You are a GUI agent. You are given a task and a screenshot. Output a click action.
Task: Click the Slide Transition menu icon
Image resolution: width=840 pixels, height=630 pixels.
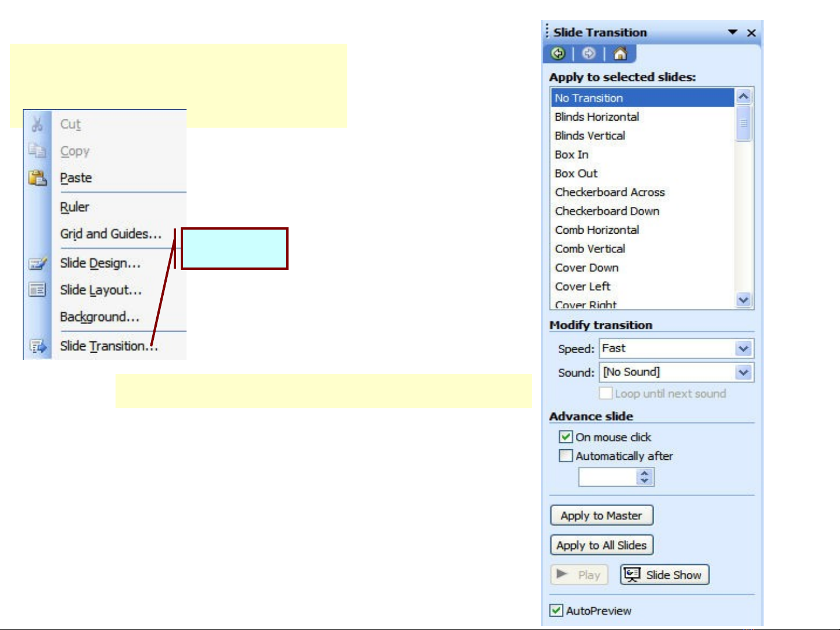[37, 346]
